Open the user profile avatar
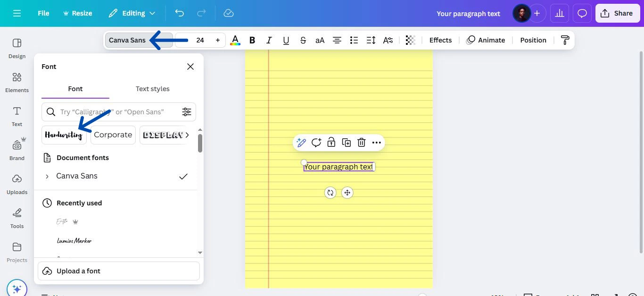This screenshot has width=644, height=296. click(x=521, y=13)
